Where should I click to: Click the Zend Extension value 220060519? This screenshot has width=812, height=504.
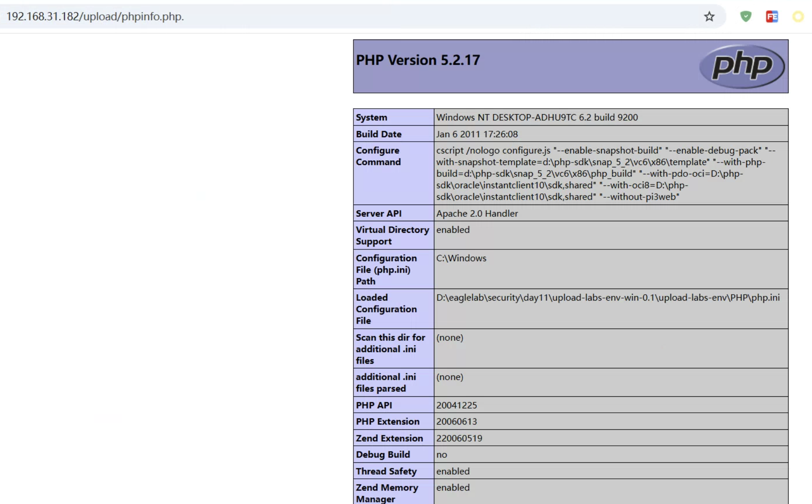pyautogui.click(x=459, y=438)
